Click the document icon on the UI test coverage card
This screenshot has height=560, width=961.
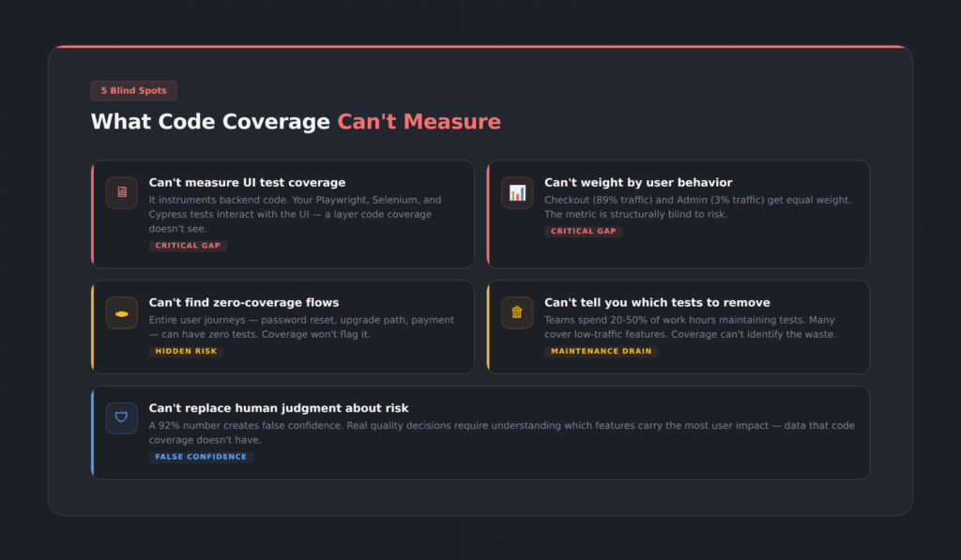[x=121, y=192]
